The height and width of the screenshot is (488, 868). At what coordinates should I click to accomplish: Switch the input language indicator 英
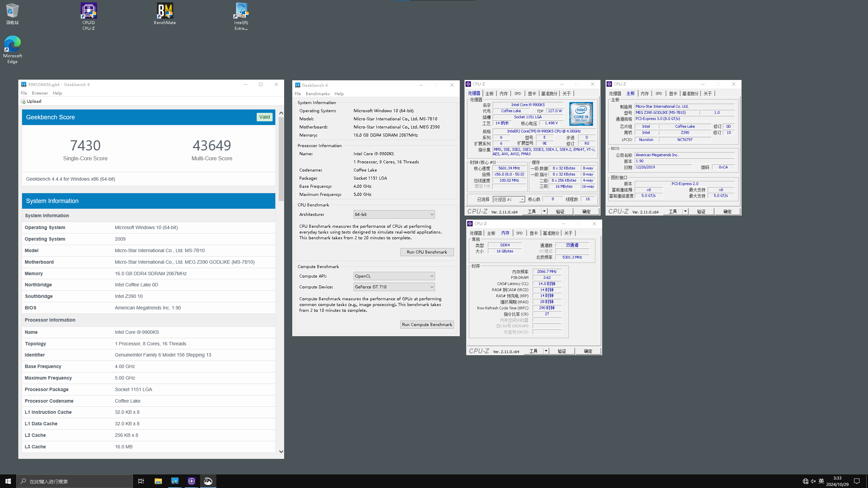coord(821,481)
